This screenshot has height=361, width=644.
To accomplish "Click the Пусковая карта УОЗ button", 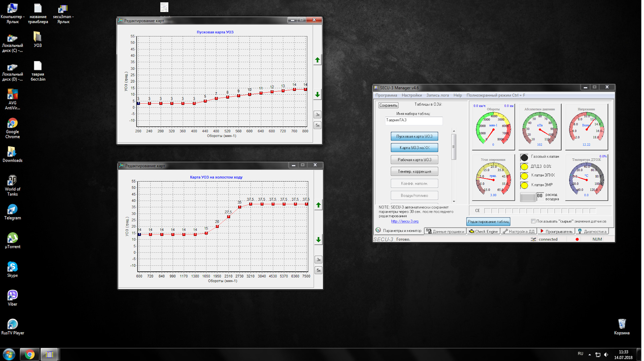I will point(414,136).
